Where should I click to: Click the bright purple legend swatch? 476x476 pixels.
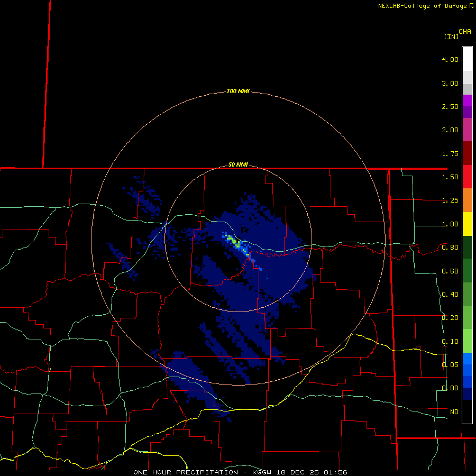pyautogui.click(x=467, y=101)
